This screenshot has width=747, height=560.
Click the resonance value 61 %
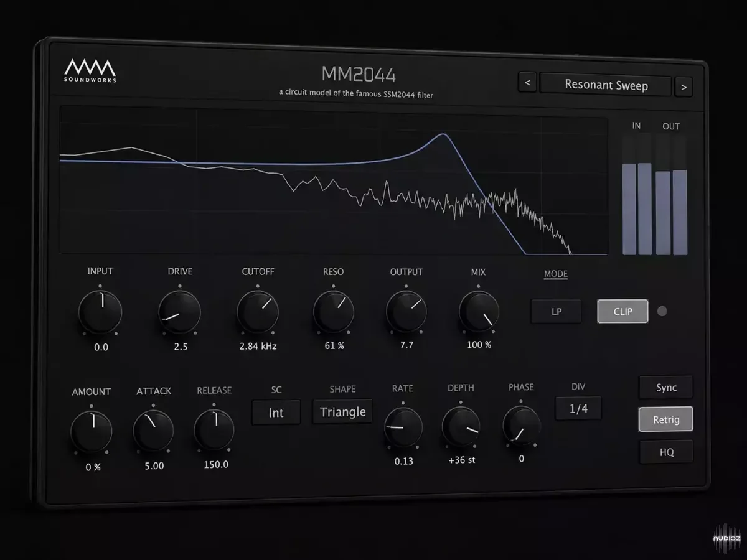(334, 345)
